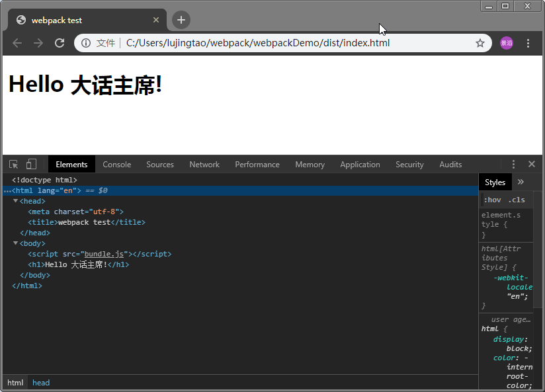Select the Styles sidebar tab
The width and height of the screenshot is (545, 392).
coord(495,182)
